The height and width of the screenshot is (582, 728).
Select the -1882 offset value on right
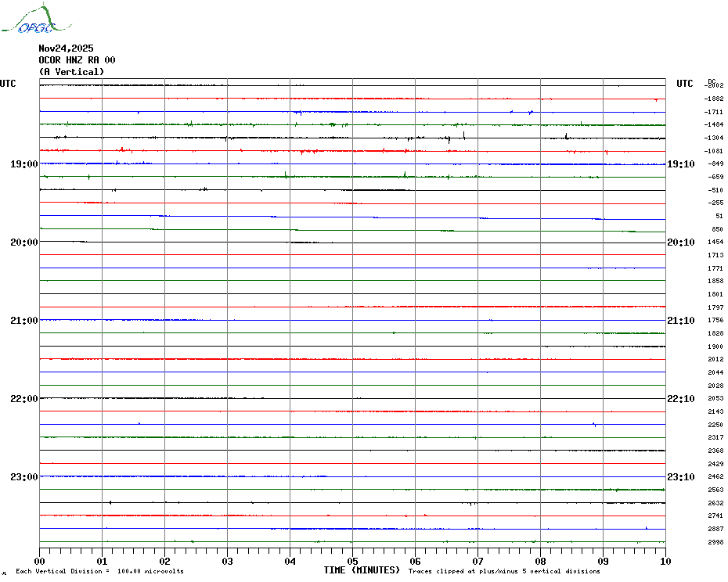point(714,99)
